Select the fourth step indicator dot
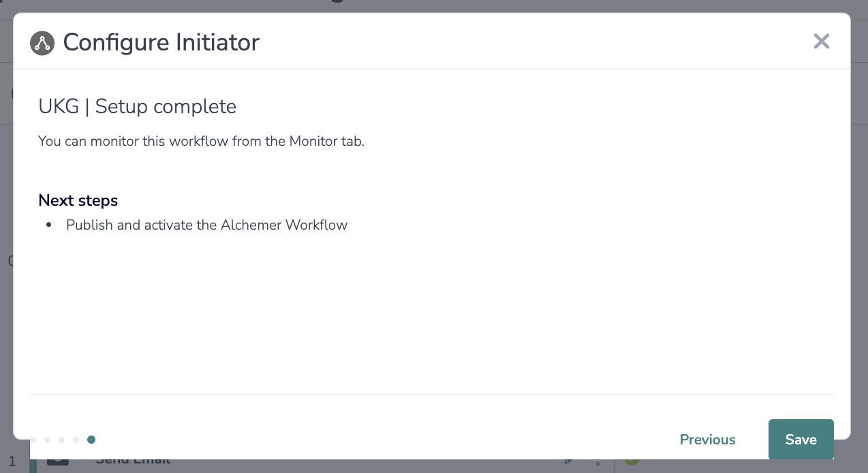This screenshot has width=868, height=473. point(76,440)
